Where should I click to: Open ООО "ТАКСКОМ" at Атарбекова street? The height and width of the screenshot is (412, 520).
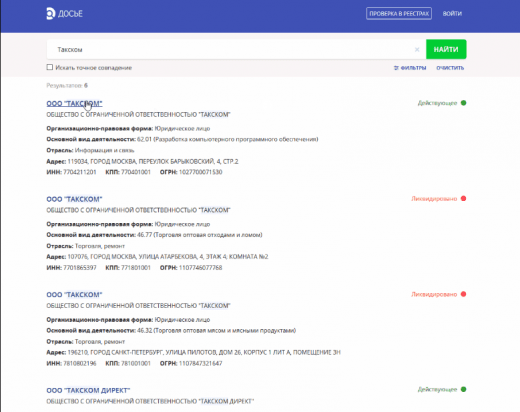74,199
